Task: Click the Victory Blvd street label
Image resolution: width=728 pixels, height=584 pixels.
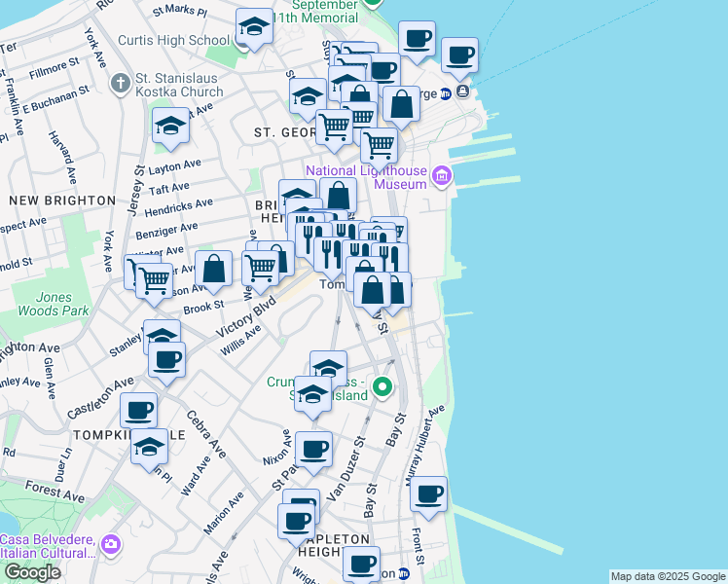Action: (245, 316)
